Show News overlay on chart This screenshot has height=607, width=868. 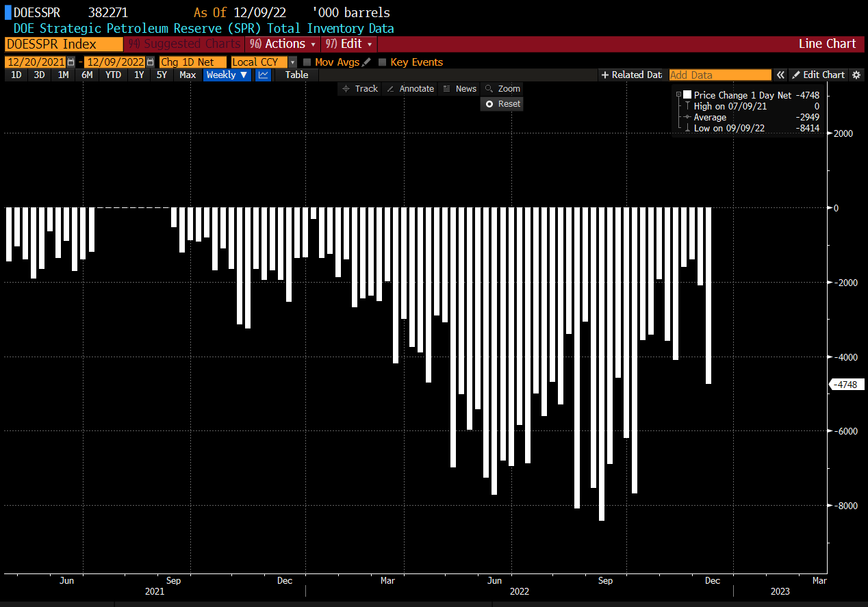[459, 88]
